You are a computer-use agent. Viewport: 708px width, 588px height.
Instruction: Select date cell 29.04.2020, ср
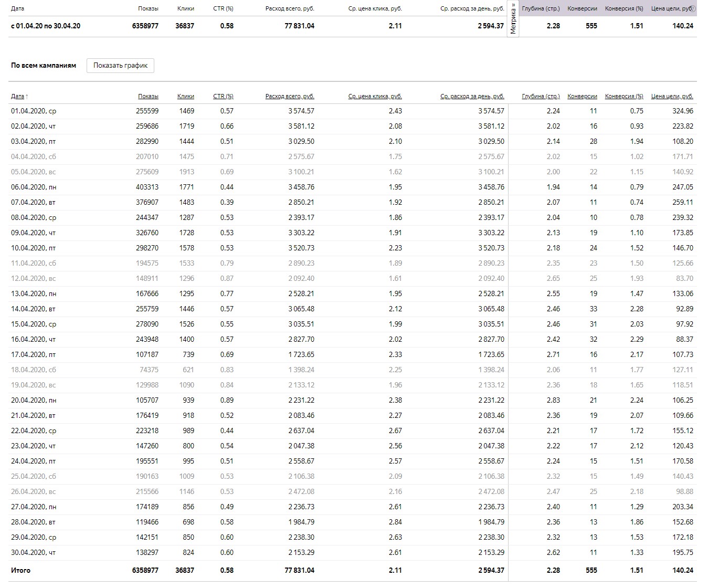click(x=34, y=537)
